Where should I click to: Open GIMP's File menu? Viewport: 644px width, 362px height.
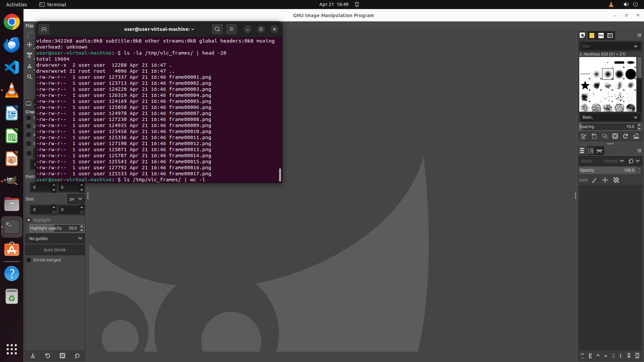click(30, 25)
